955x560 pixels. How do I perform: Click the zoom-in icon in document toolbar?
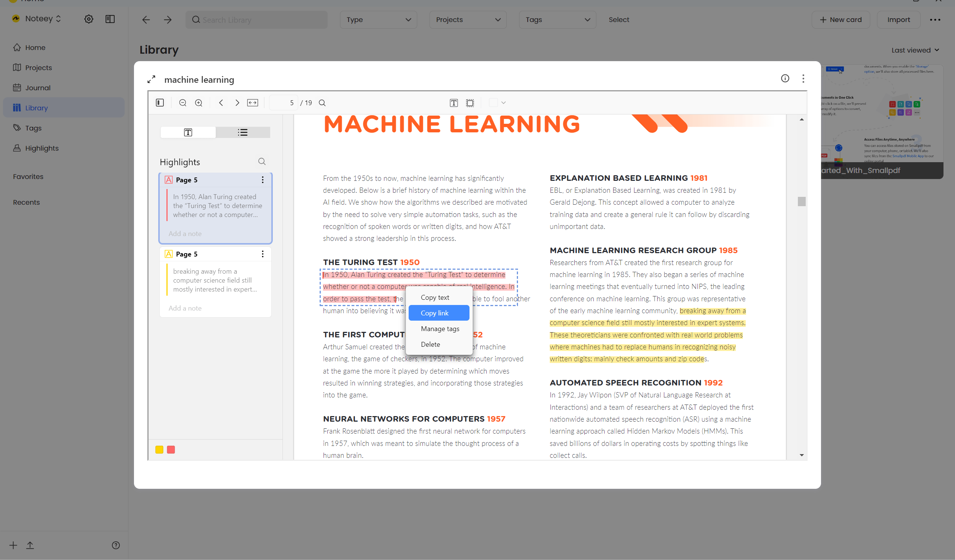click(x=198, y=103)
